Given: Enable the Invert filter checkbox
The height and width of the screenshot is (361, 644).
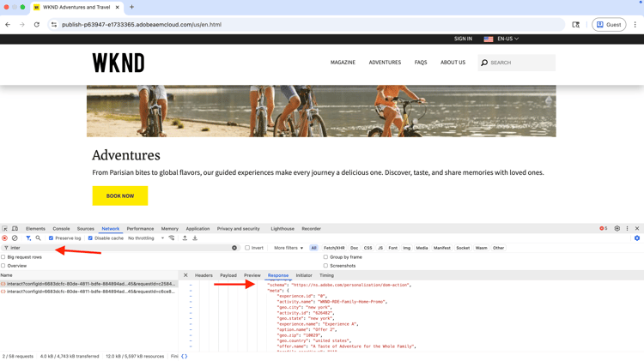Looking at the screenshot, I should pos(247,248).
